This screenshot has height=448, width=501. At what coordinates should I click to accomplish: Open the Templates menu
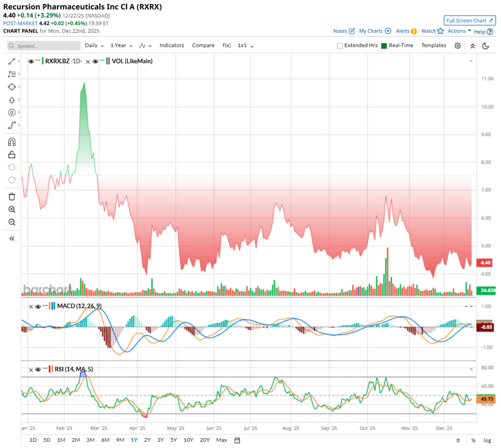click(434, 46)
